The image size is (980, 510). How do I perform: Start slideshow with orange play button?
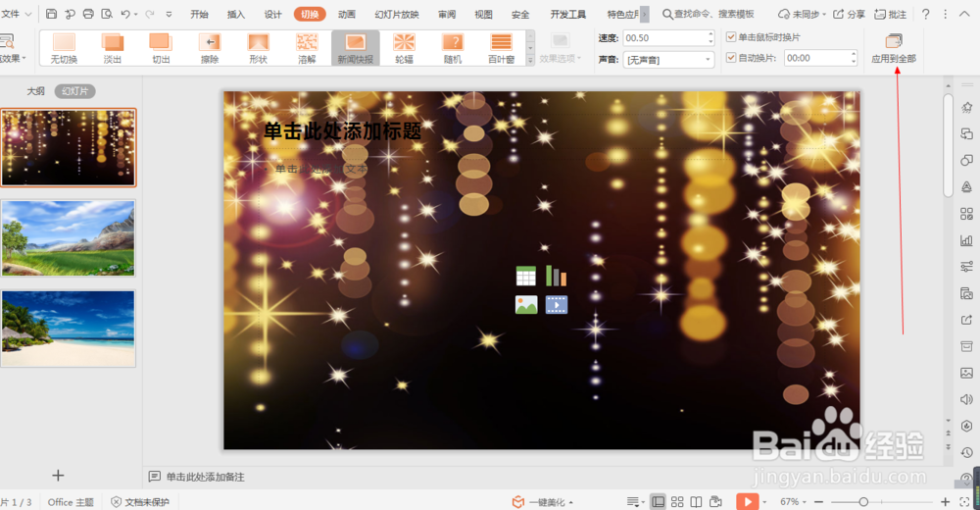[x=746, y=502]
